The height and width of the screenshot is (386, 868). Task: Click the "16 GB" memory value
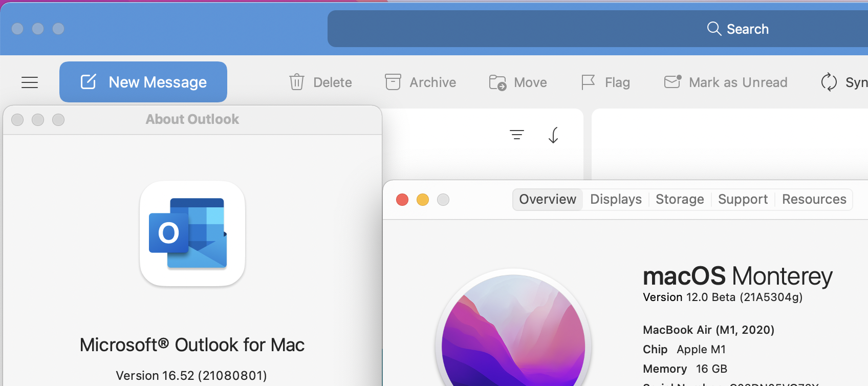point(711,369)
